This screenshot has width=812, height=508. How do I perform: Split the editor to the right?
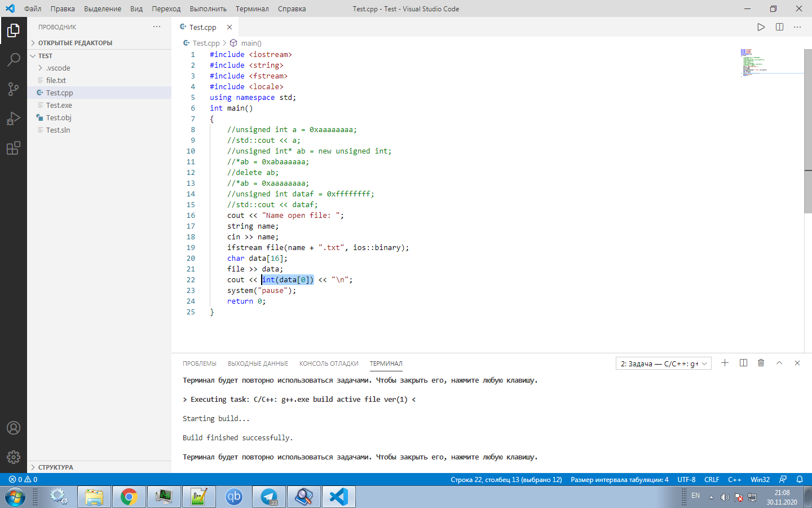click(x=779, y=27)
